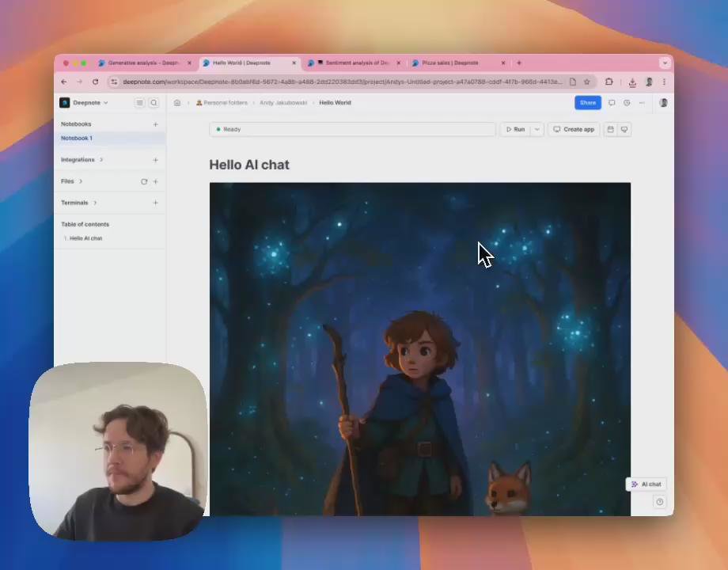Open the project more options menu
Image resolution: width=728 pixels, height=570 pixels.
(642, 103)
